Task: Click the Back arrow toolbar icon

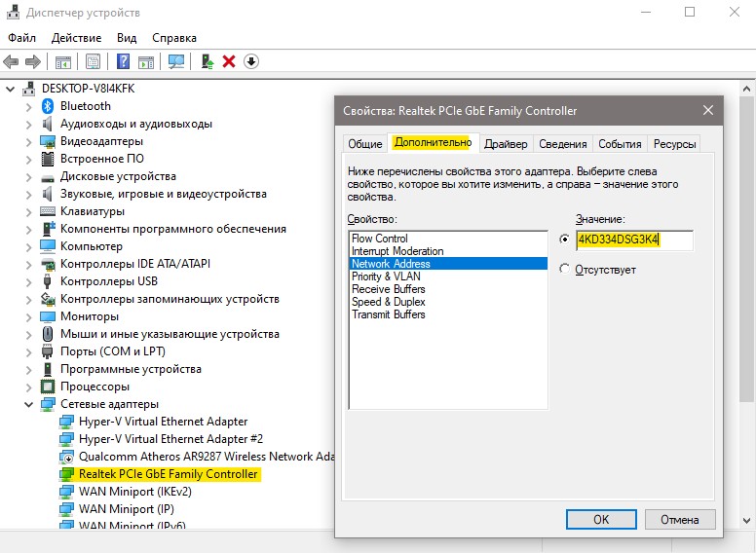Action: coord(11,61)
